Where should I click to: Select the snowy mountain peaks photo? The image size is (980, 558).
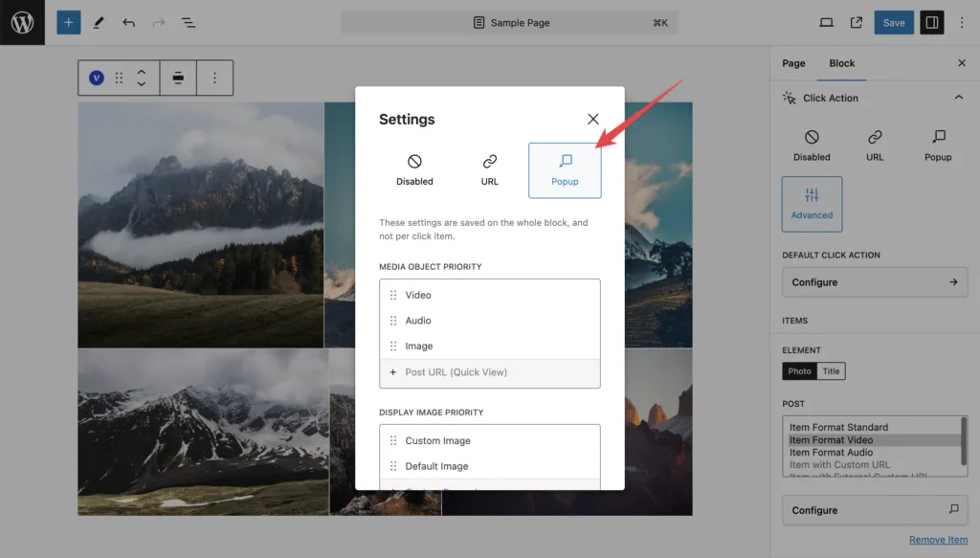(x=203, y=433)
